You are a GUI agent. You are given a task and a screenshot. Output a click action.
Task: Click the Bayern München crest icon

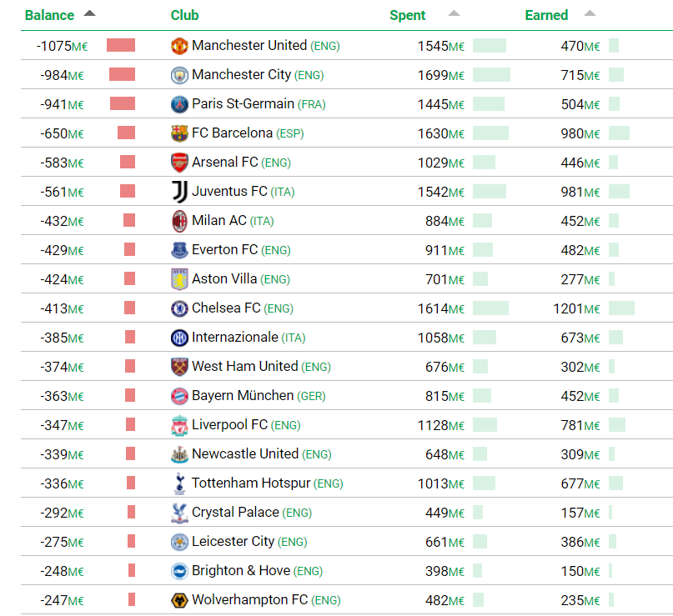(x=179, y=396)
